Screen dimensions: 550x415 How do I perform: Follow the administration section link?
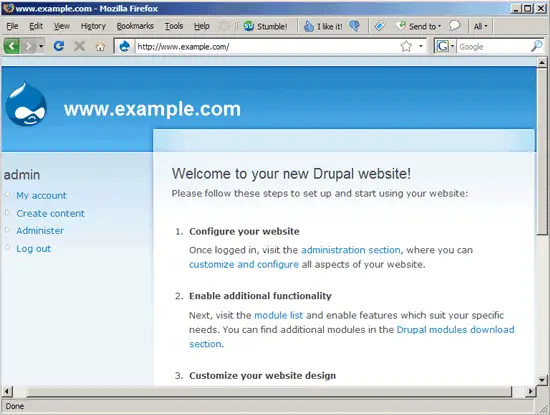coord(350,250)
